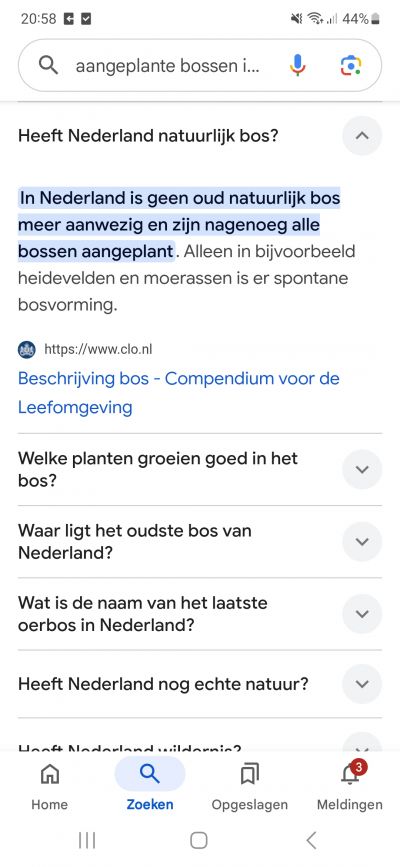Collapse 'Heeft Nederland natuurlijk bos?' answer
The height and width of the screenshot is (867, 400).
tap(362, 135)
